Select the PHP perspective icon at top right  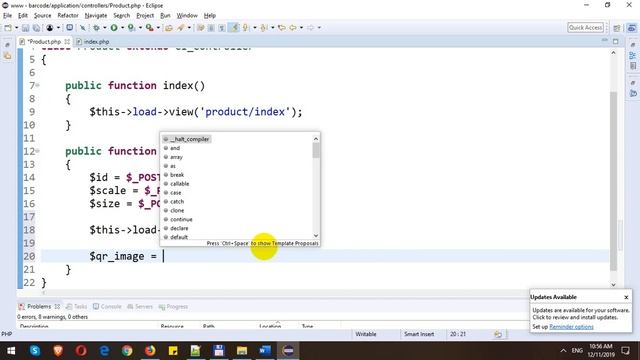click(631, 28)
